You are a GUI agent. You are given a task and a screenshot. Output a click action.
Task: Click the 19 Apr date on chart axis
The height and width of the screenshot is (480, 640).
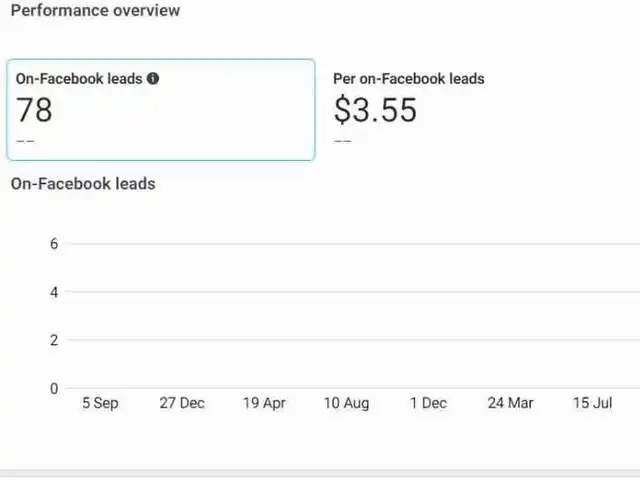[x=264, y=403]
